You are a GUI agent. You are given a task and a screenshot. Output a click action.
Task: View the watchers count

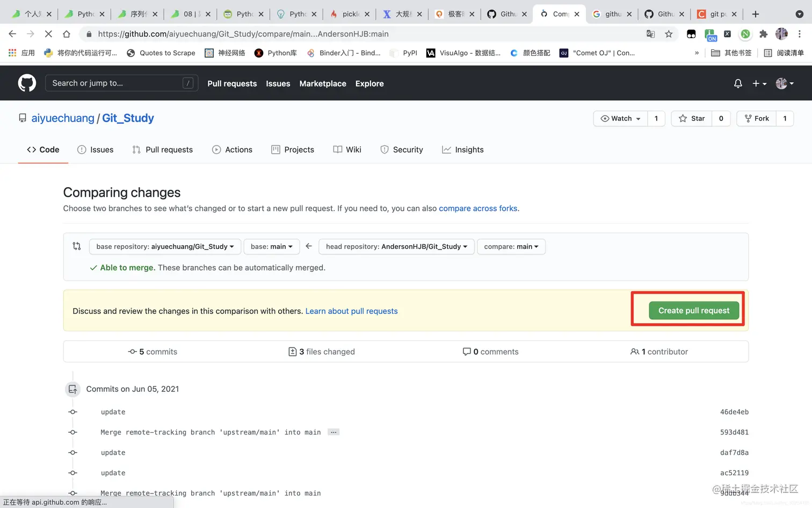(656, 118)
